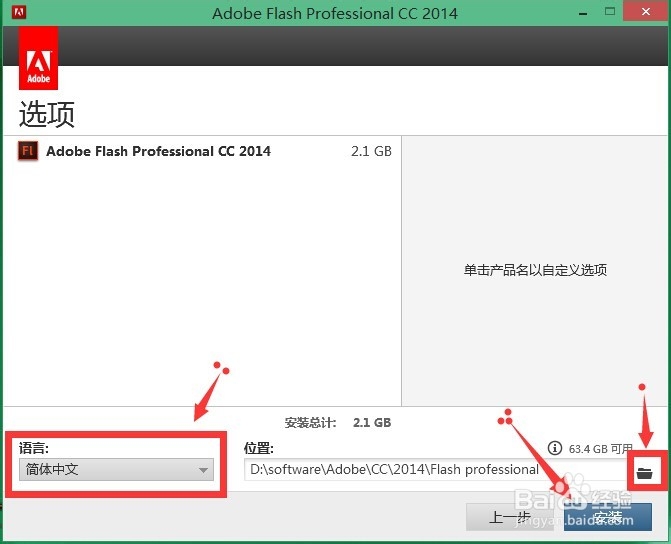Click the install location path field
Image resolution: width=671 pixels, height=544 pixels.
pos(436,470)
